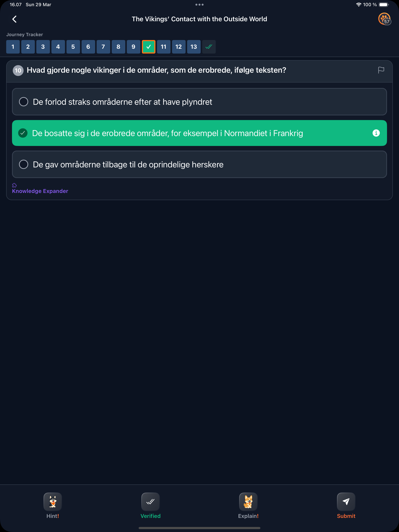Open info icon on the green answer

[376, 133]
